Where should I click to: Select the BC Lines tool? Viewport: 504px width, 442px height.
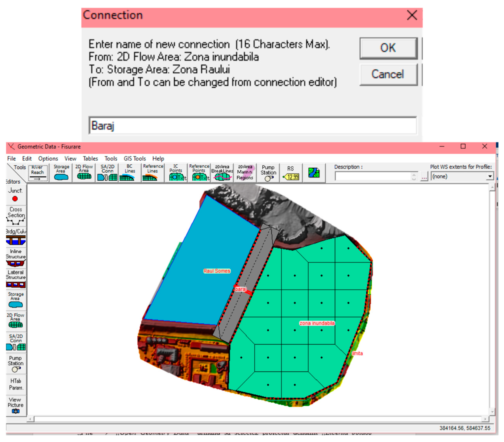pyautogui.click(x=130, y=173)
